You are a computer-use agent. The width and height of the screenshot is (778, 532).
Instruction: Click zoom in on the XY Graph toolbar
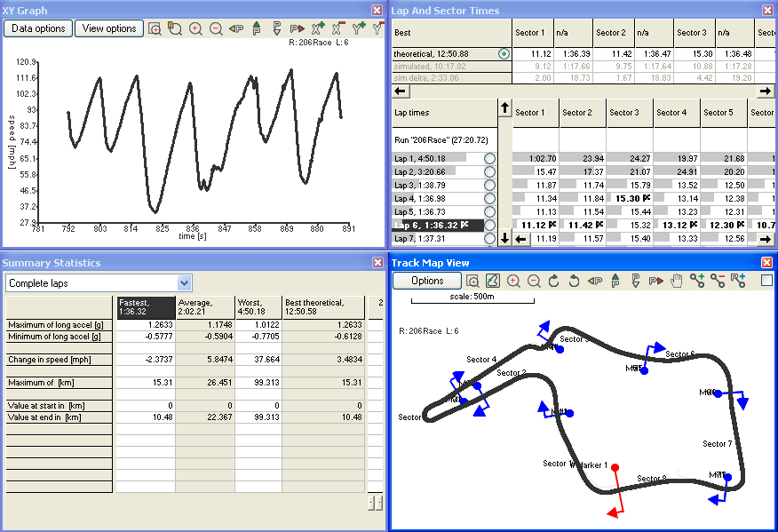[x=195, y=28]
